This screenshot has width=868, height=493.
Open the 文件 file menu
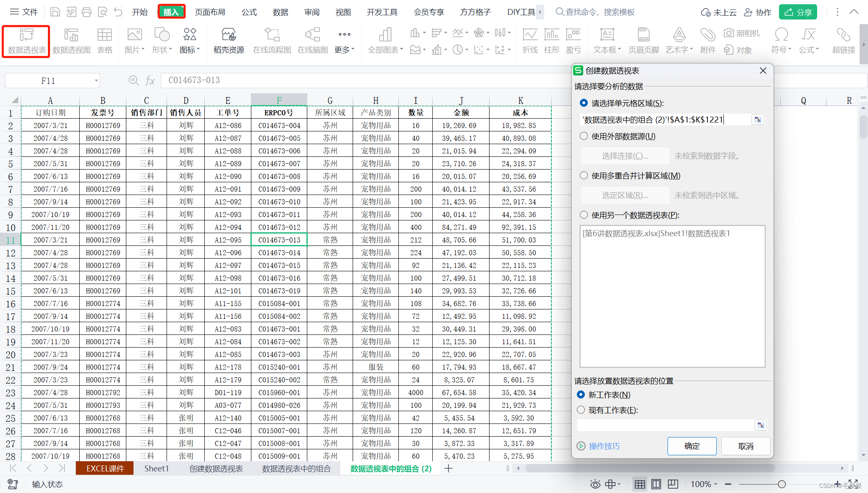tap(24, 12)
